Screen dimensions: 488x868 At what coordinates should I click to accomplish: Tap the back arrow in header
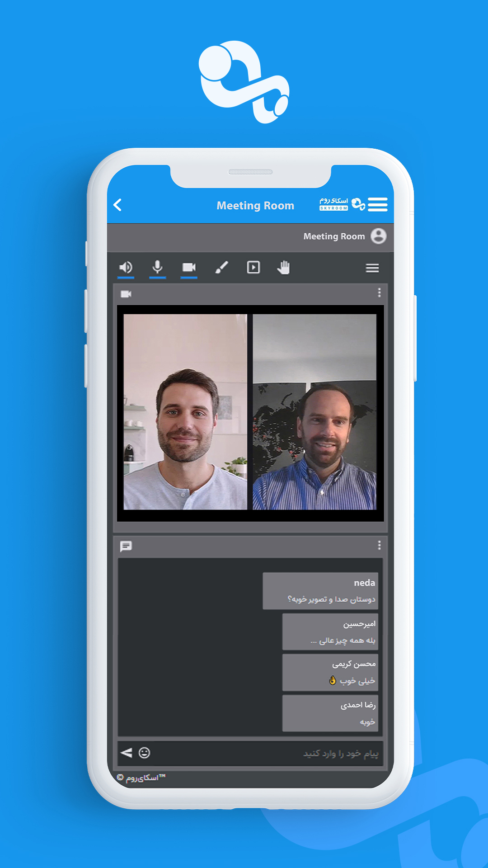click(118, 205)
